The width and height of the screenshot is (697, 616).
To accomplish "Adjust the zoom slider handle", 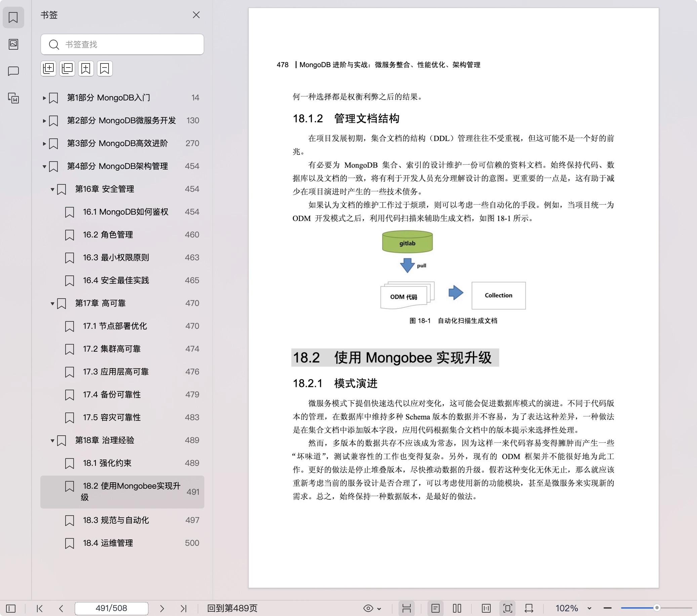I will [657, 608].
